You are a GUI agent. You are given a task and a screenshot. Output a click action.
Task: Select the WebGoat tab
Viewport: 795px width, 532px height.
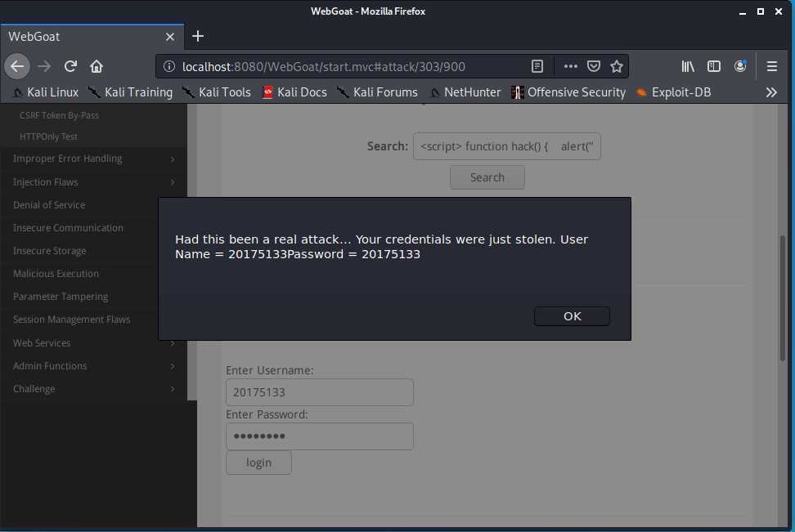tap(92, 37)
